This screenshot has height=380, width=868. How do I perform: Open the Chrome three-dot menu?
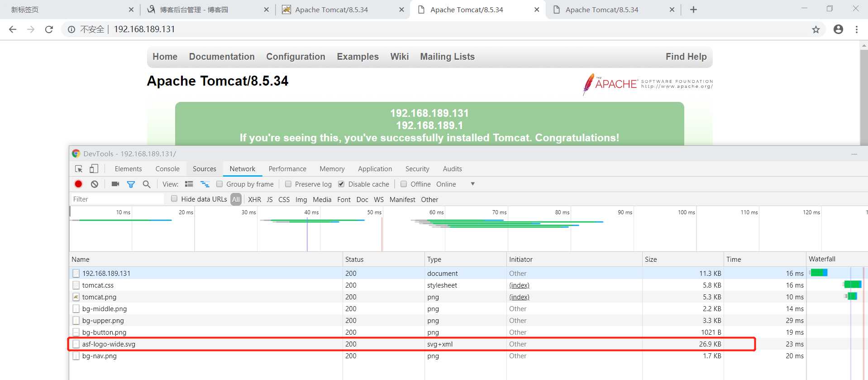point(856,29)
